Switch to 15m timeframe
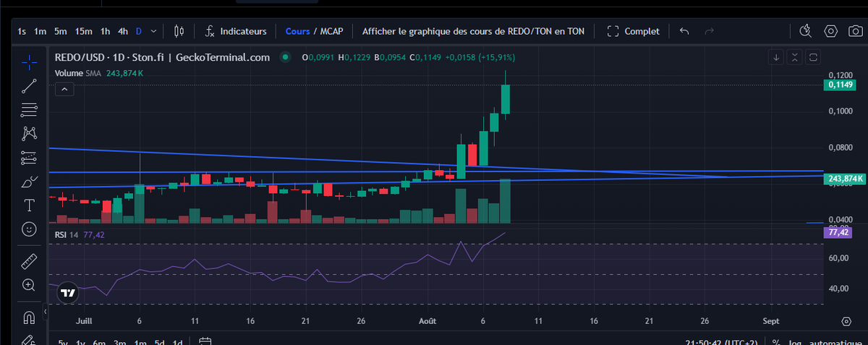This screenshot has width=868, height=345. coord(84,31)
